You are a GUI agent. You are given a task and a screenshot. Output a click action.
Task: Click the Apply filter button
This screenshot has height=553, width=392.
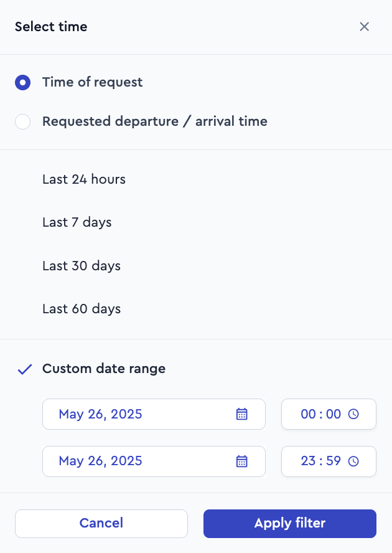290,523
